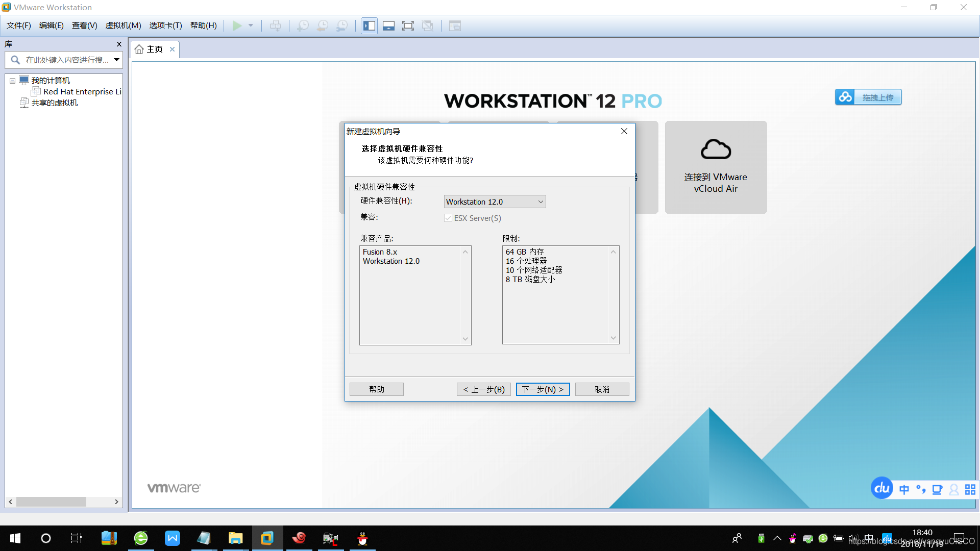Open the 硬件兼容性 Workstation 12.0 dropdown
The width and height of the screenshot is (980, 551).
495,202
